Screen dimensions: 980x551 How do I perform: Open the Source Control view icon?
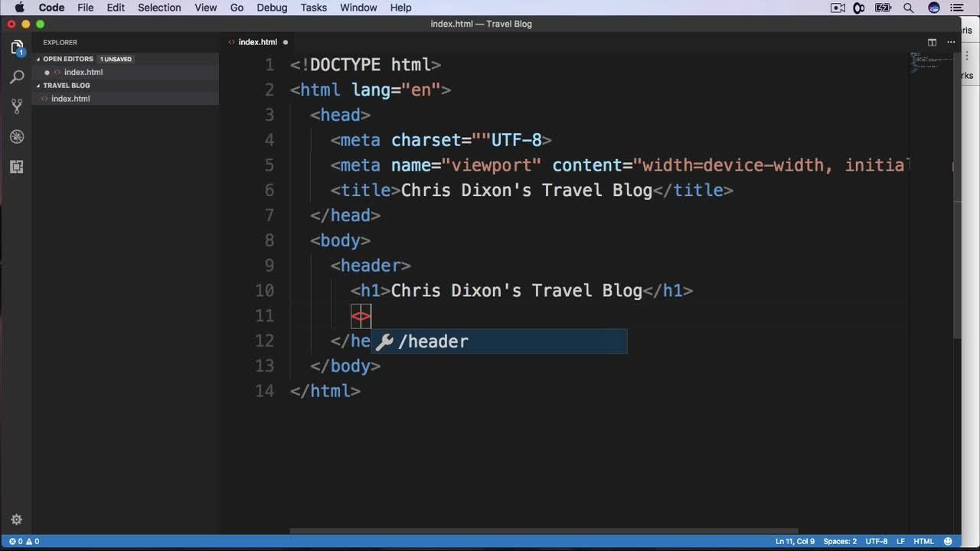click(17, 106)
